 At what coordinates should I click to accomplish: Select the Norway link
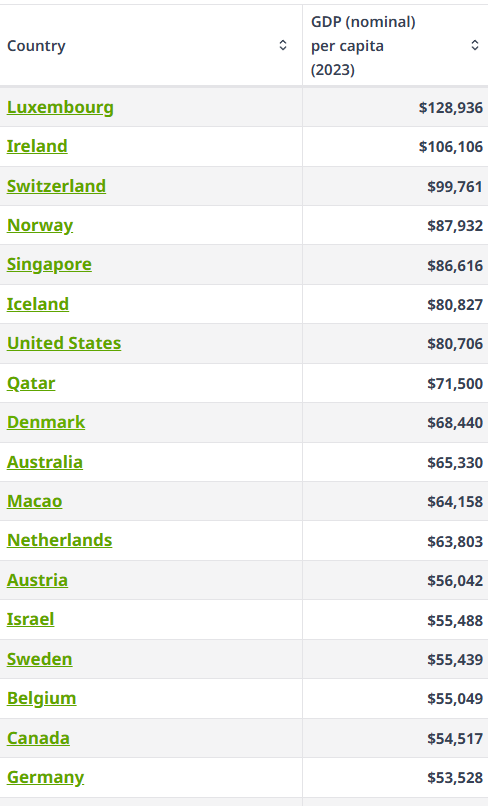(x=40, y=225)
